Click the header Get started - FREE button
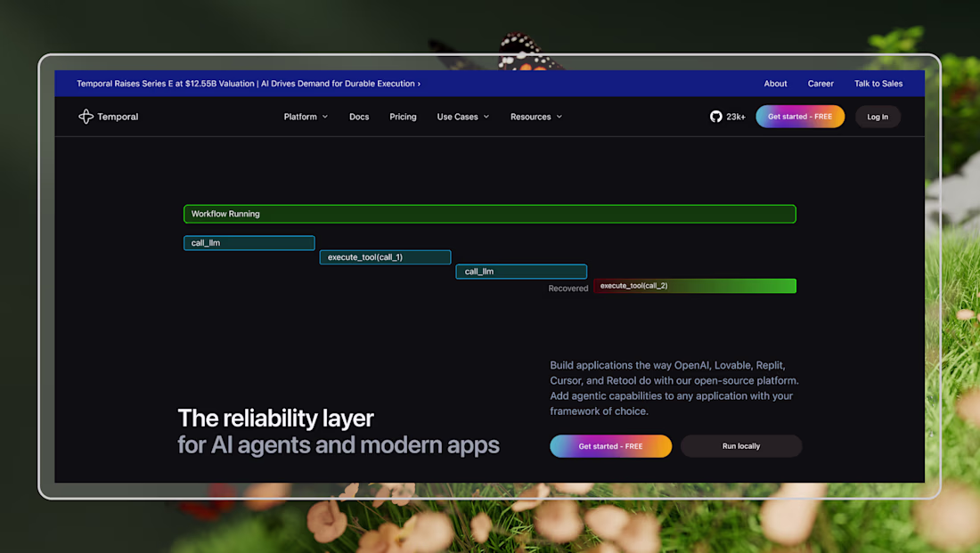Viewport: 980px width, 553px height. 800,117
